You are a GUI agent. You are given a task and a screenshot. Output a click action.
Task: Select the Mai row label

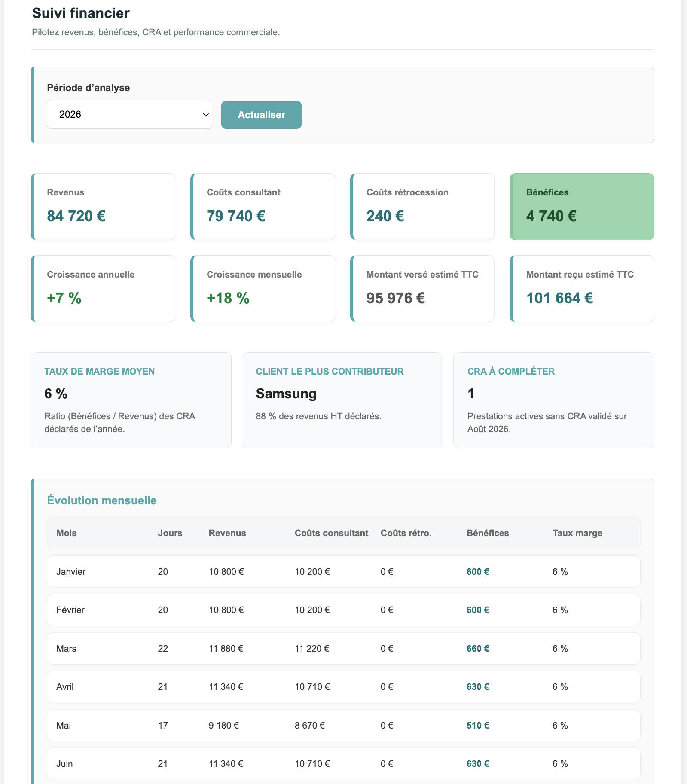64,726
